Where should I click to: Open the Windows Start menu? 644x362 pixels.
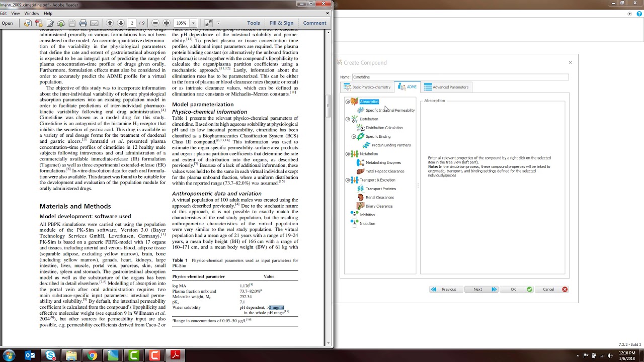click(10, 355)
